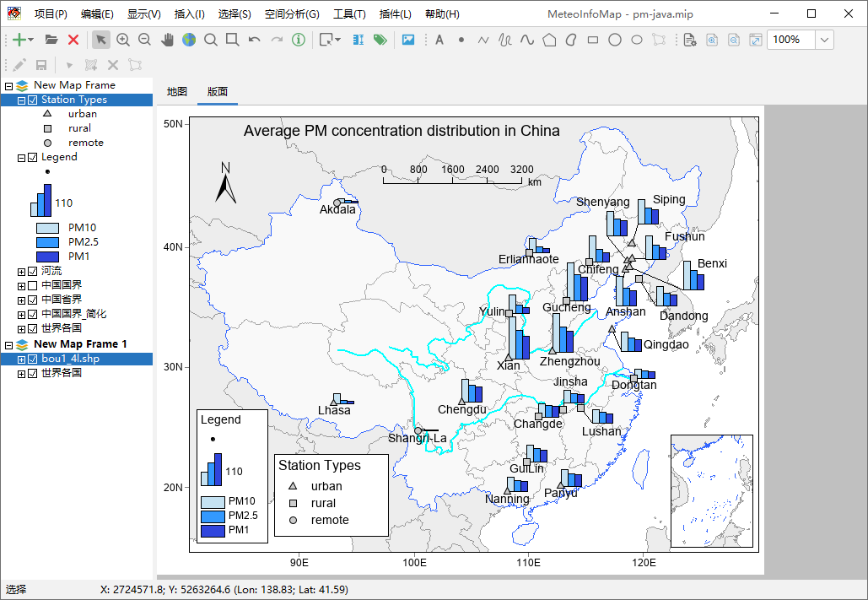
Task: Open the 空间分析(G) menu
Action: [291, 14]
